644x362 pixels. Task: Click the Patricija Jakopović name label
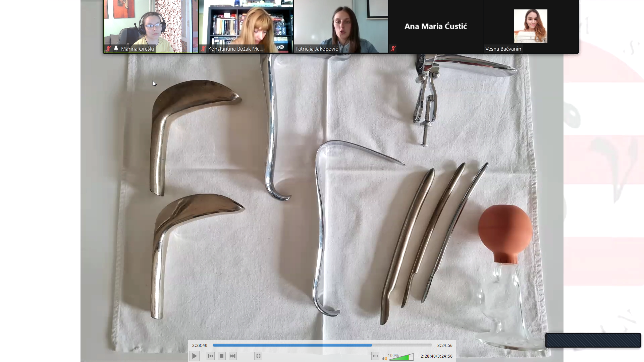click(x=317, y=49)
